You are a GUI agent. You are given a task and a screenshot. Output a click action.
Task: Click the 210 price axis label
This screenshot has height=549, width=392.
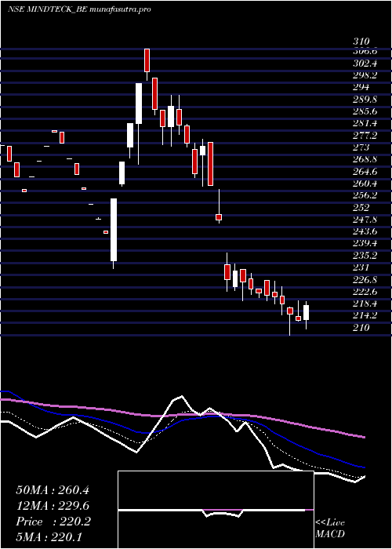(x=361, y=327)
